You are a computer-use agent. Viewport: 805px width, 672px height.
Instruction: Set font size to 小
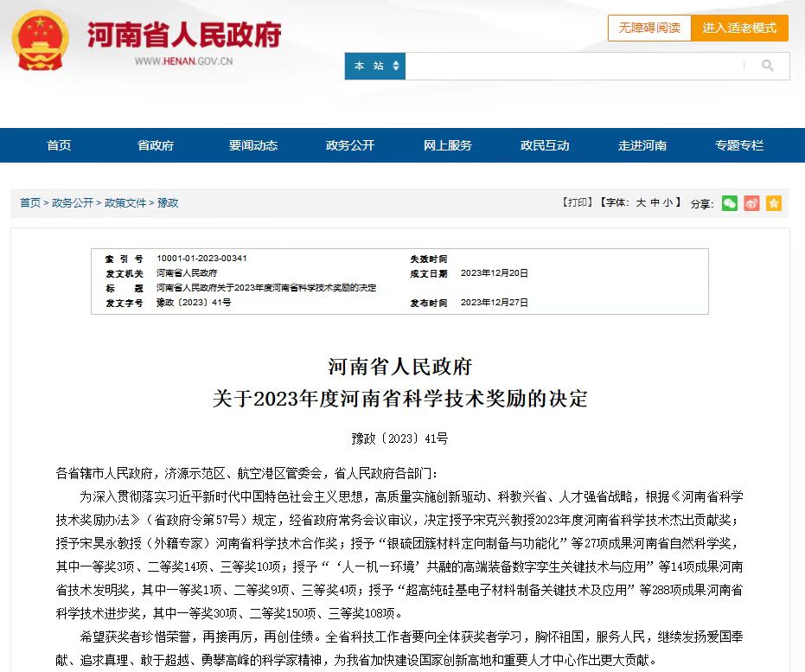668,202
